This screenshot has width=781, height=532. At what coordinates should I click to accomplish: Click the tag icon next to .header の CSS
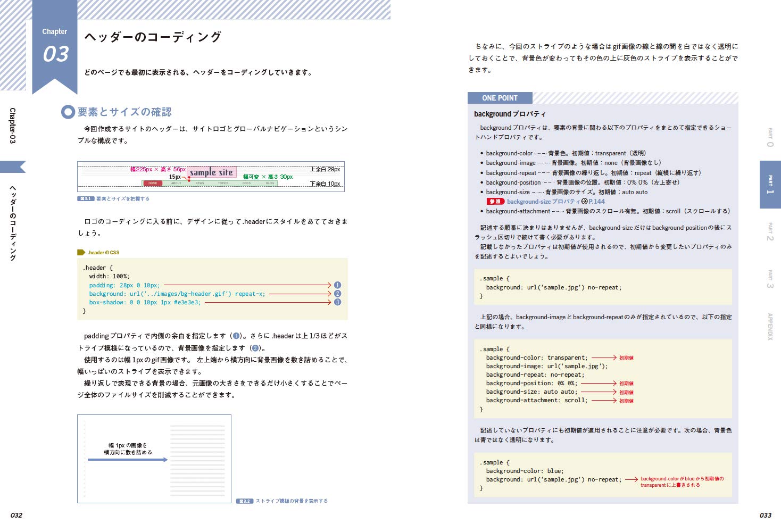[81, 252]
